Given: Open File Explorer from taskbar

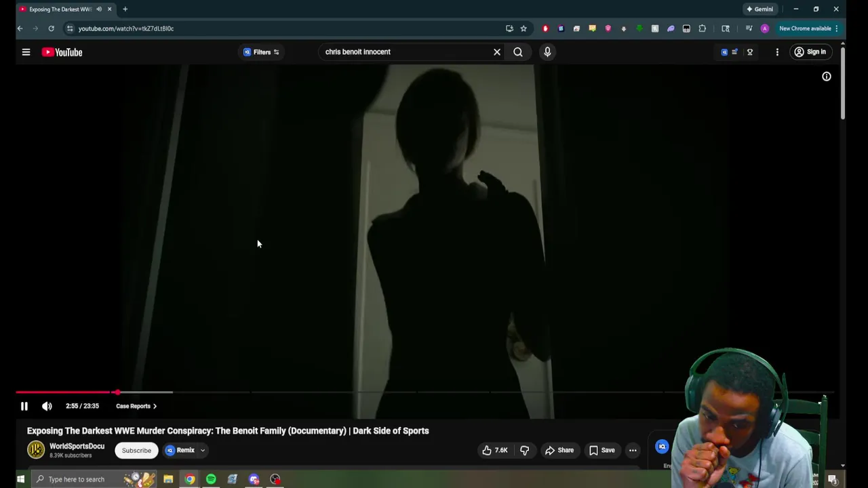Looking at the screenshot, I should coord(168,479).
